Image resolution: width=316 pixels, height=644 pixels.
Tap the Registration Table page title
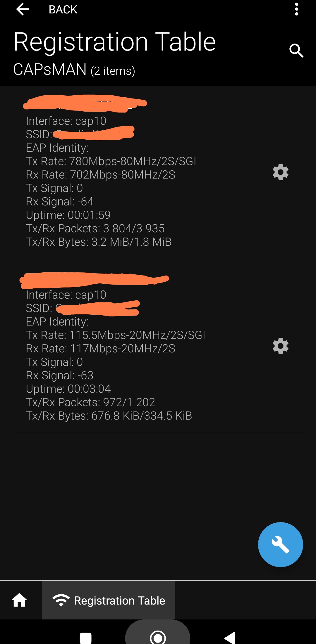tap(115, 42)
